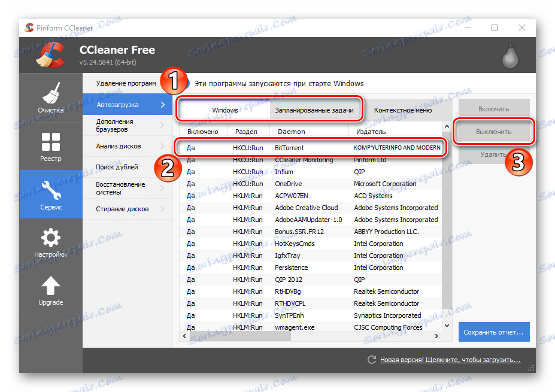The image size is (555, 392).
Task: Sort by Раздел column header
Action: click(x=249, y=132)
